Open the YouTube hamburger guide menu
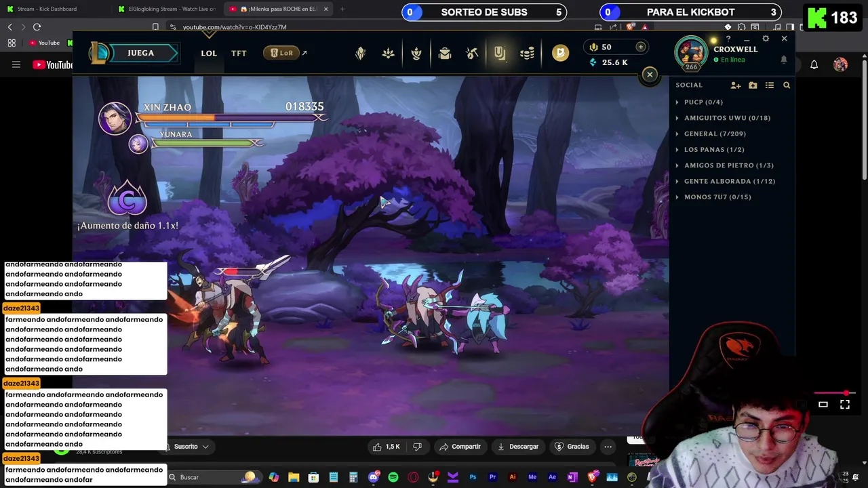Viewport: 868px width, 488px height. click(x=16, y=64)
